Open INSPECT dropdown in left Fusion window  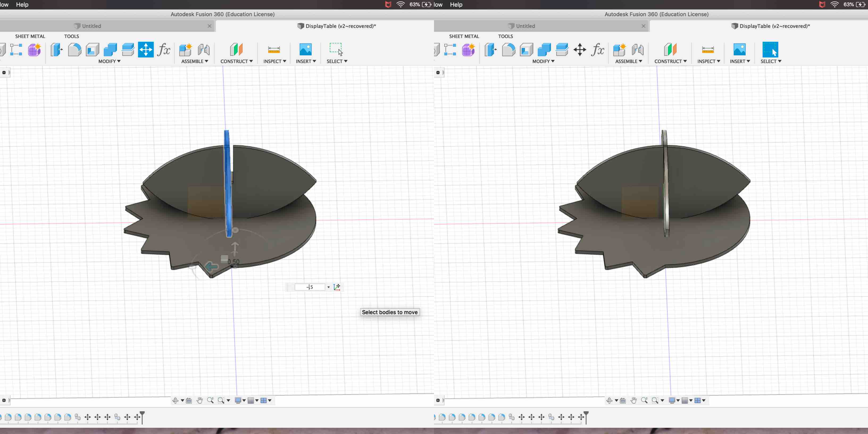[275, 61]
